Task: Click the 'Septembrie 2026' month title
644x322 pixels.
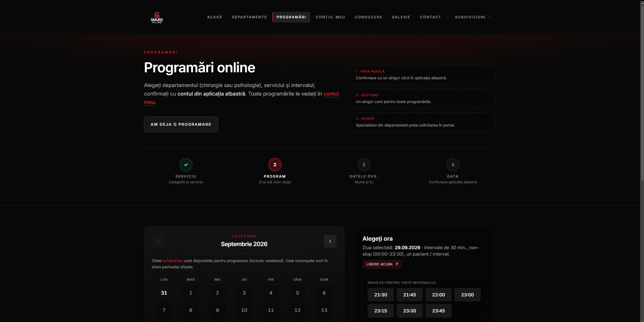Action: 244,244
